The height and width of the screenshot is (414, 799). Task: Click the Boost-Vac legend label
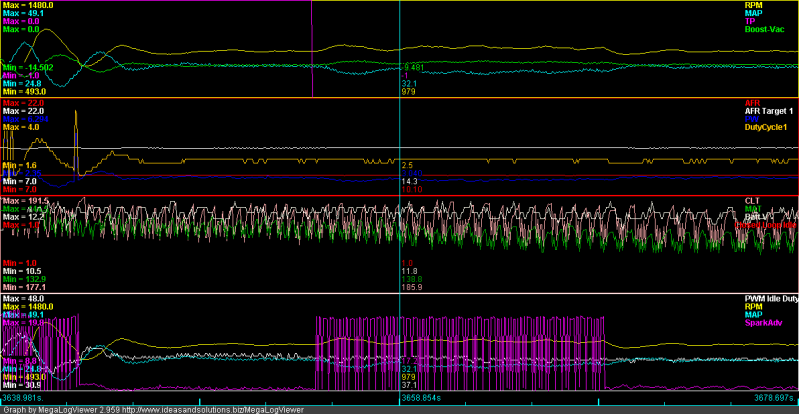pos(764,29)
